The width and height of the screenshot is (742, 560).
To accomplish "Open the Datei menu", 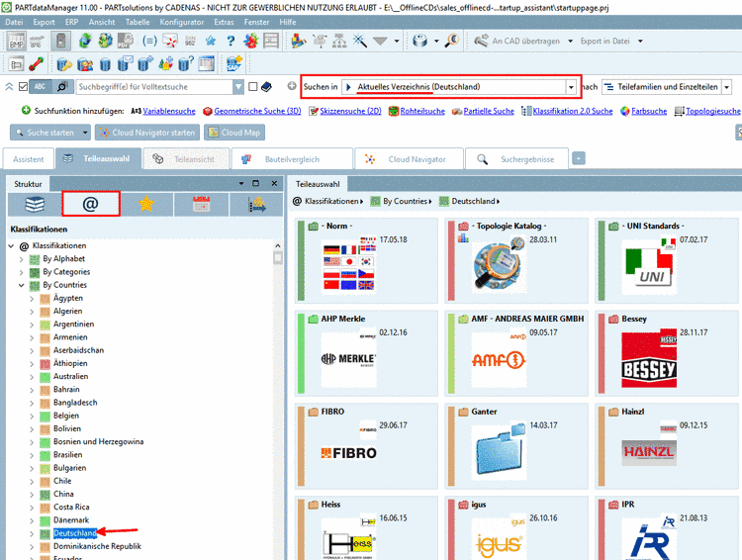I will point(14,22).
